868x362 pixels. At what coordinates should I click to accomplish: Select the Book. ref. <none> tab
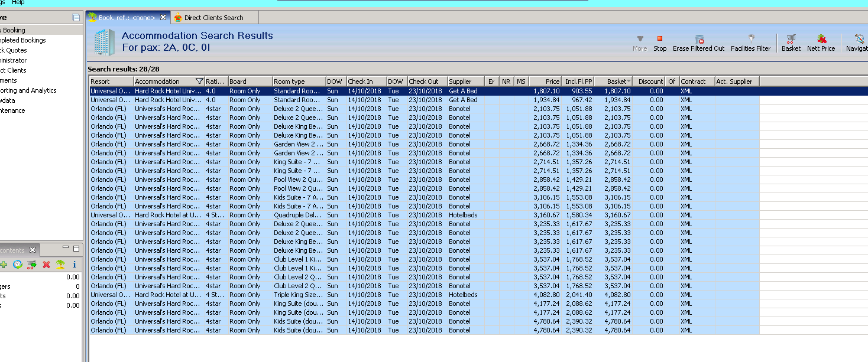[x=127, y=18]
